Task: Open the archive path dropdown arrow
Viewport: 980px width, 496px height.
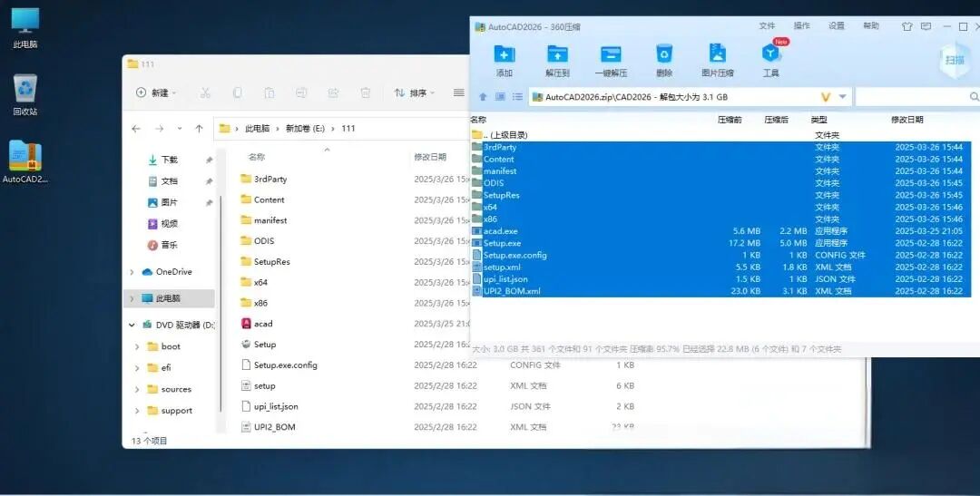Action: pyautogui.click(x=842, y=97)
